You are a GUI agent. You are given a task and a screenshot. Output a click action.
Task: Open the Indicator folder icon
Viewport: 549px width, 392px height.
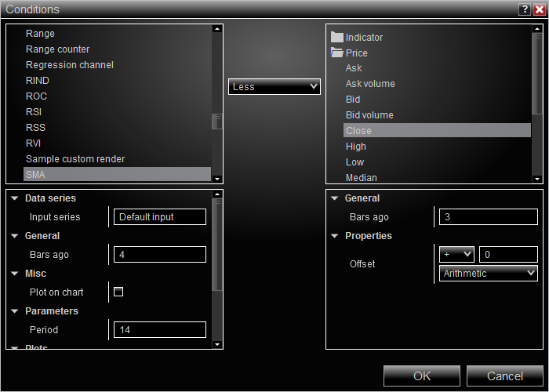336,37
